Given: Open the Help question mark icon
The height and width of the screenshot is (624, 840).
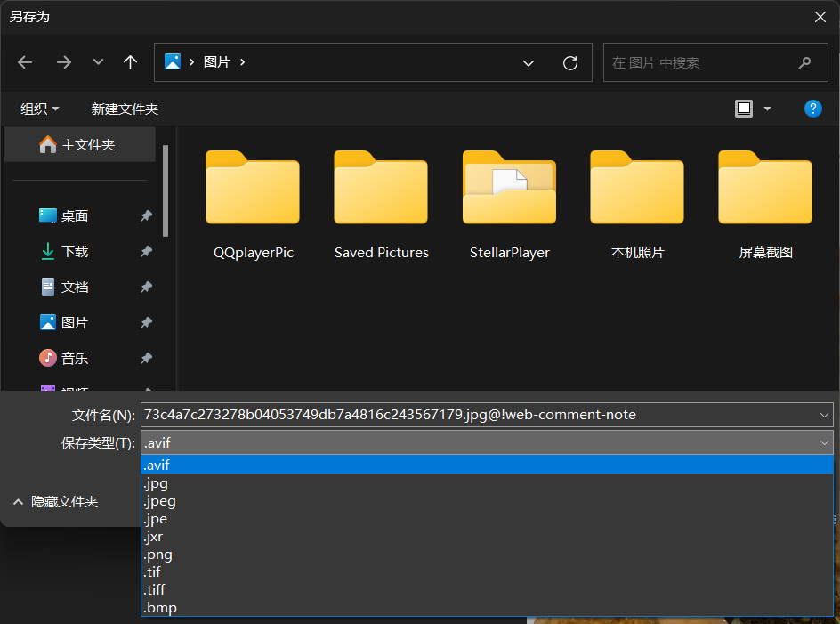Looking at the screenshot, I should pyautogui.click(x=812, y=109).
